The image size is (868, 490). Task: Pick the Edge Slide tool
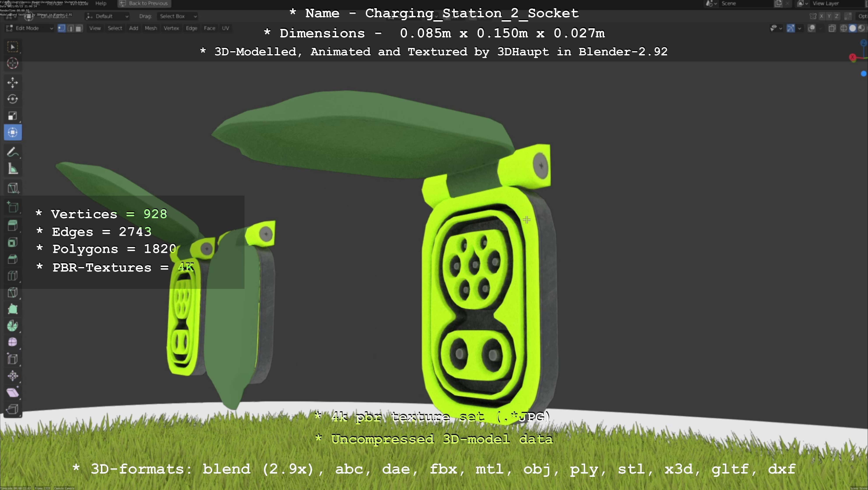pyautogui.click(x=13, y=359)
